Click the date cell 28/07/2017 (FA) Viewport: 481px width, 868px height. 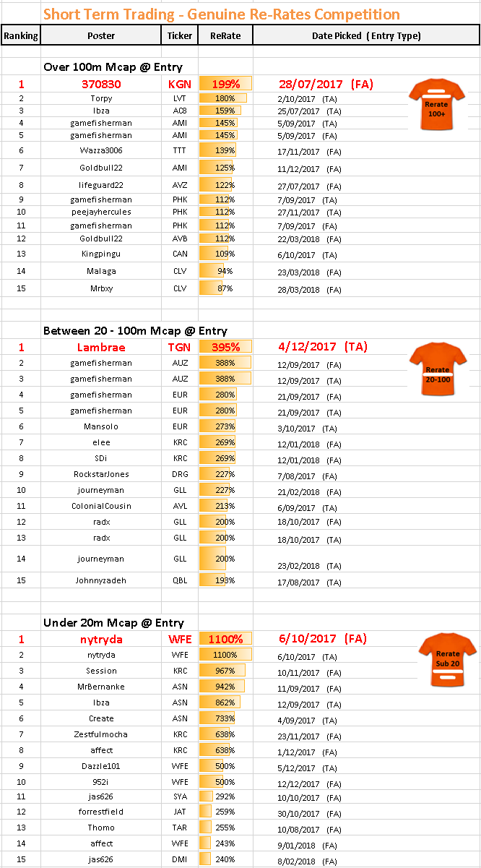[x=325, y=85]
